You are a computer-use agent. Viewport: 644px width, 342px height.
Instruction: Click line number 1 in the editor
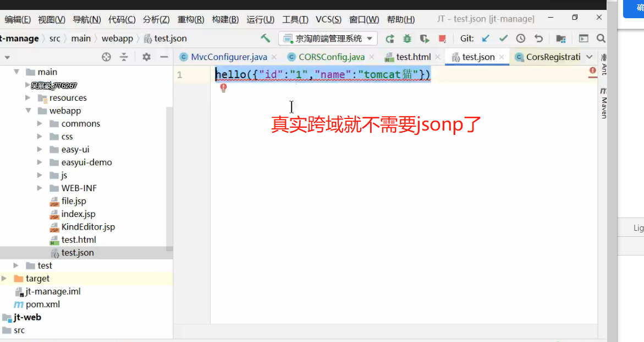coord(179,74)
